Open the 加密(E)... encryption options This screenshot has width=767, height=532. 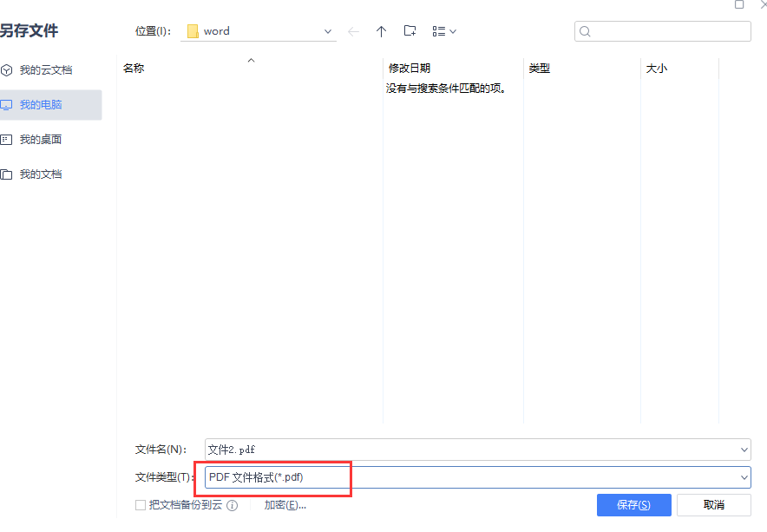[285, 505]
